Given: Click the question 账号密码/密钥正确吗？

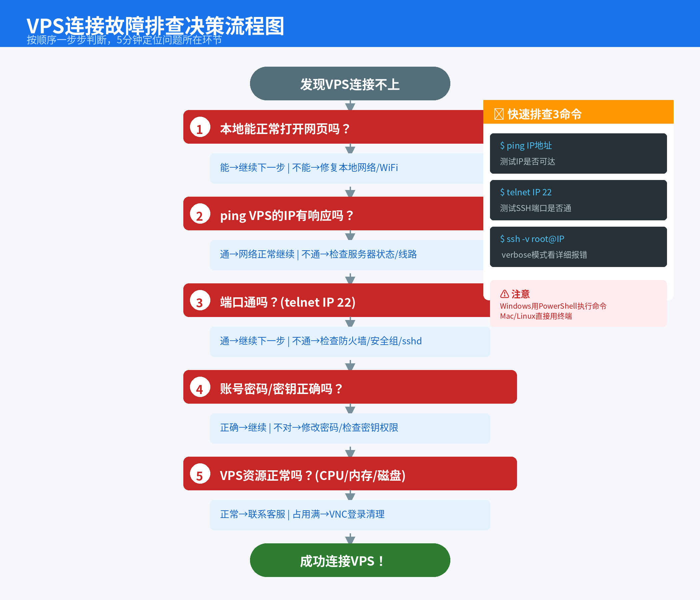Looking at the screenshot, I should coord(281,389).
